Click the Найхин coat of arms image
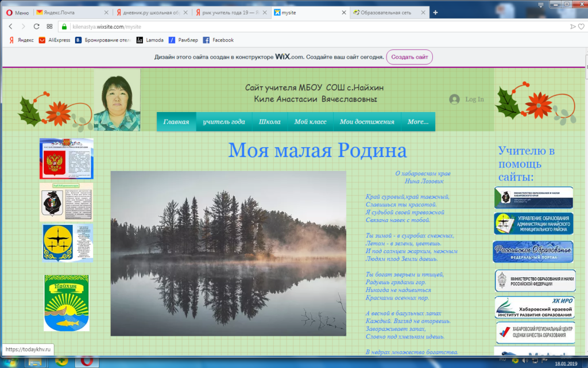 tap(67, 303)
